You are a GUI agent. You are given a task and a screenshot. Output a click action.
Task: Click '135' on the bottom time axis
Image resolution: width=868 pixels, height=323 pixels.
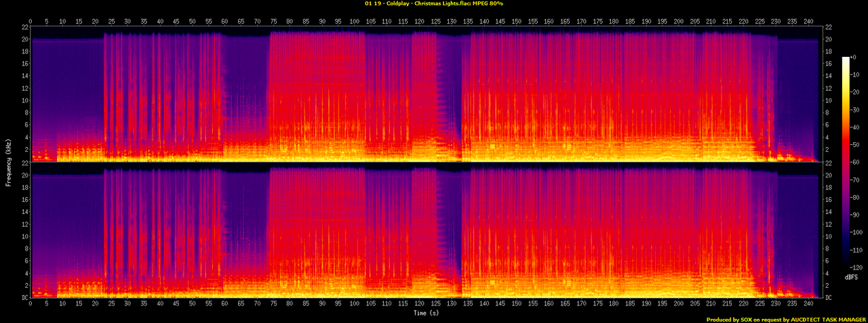pyautogui.click(x=468, y=305)
